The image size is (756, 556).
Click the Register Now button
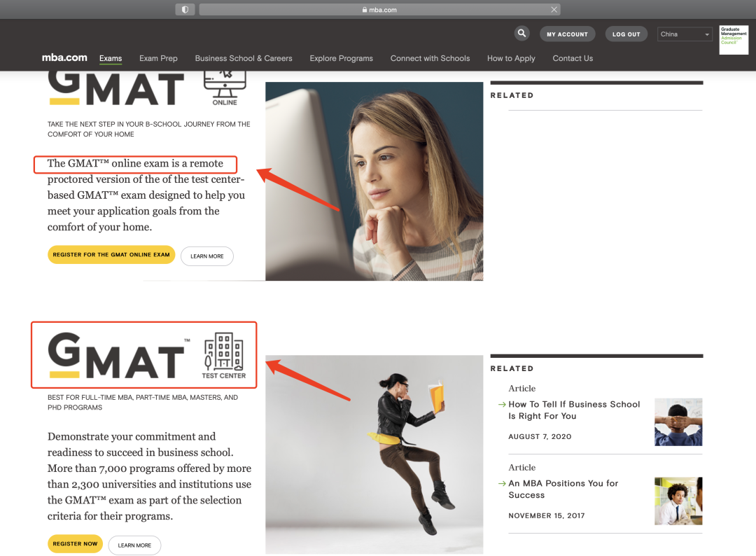pos(75,543)
